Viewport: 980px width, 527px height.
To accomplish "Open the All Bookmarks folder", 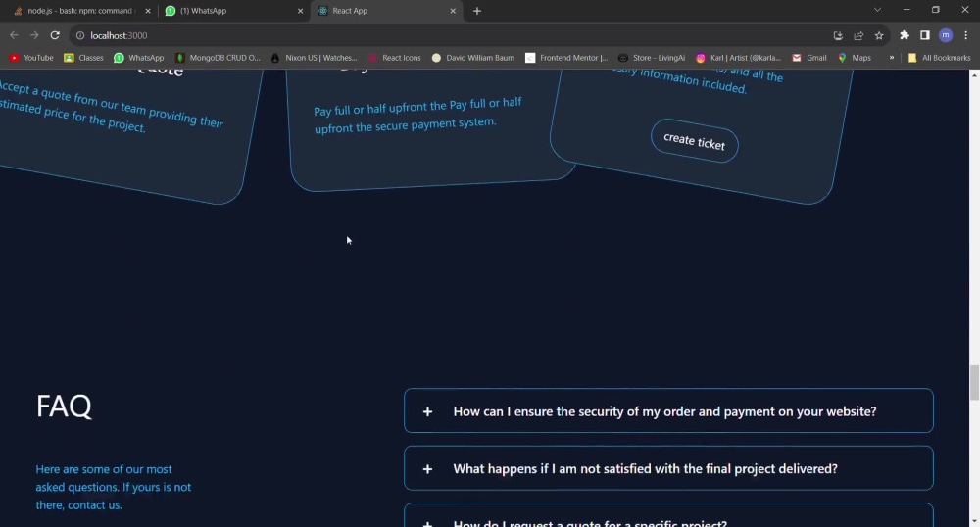I will click(x=940, y=58).
